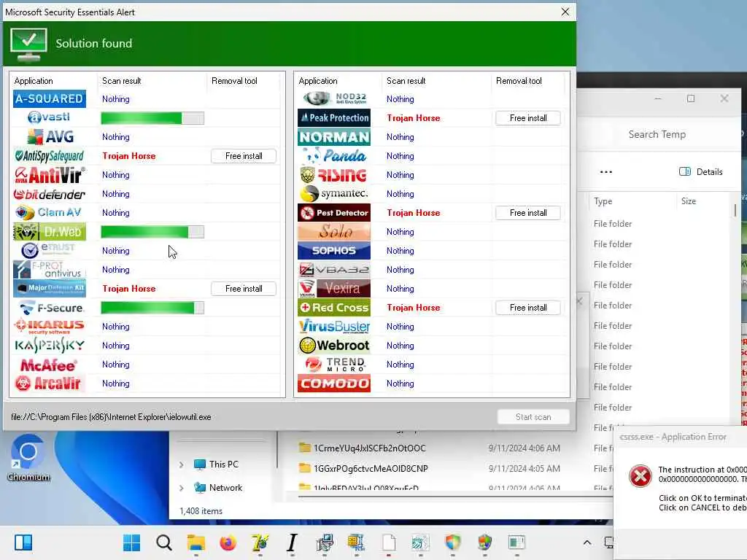Click the Webroot logo
The image size is (747, 560).
click(334, 345)
